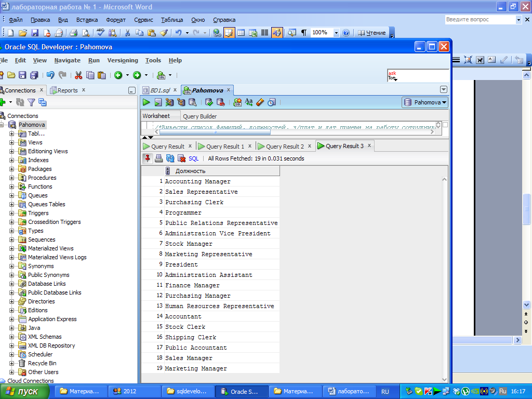The height and width of the screenshot is (399, 532).
Task: Run statement with the green play icon
Action: [x=146, y=102]
